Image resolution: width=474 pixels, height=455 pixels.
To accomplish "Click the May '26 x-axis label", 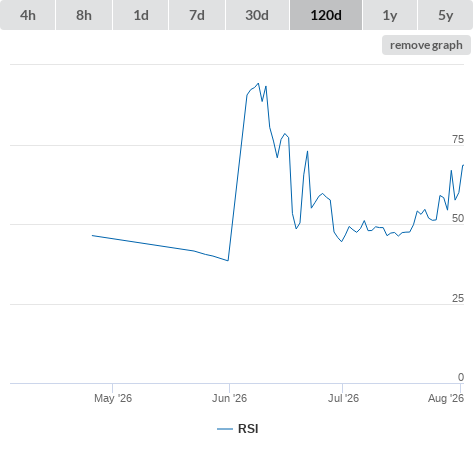I will [x=113, y=398].
